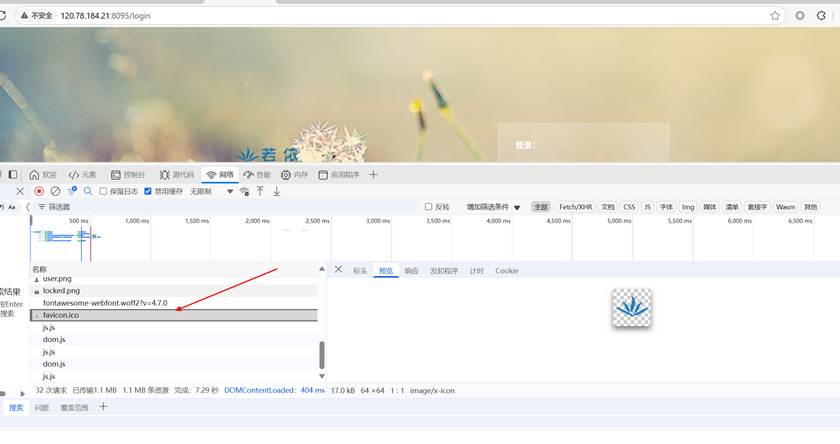Filter requests by 套接字 WebSocket

click(x=757, y=207)
